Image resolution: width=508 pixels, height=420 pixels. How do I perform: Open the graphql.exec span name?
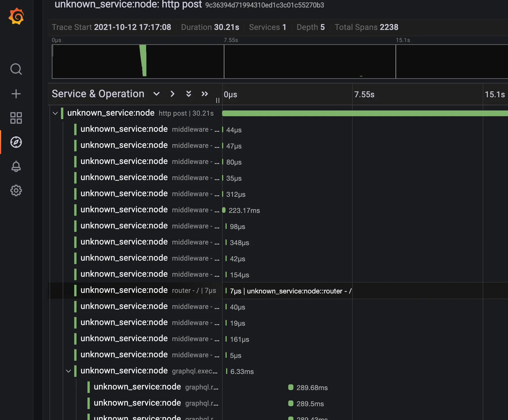point(149,371)
